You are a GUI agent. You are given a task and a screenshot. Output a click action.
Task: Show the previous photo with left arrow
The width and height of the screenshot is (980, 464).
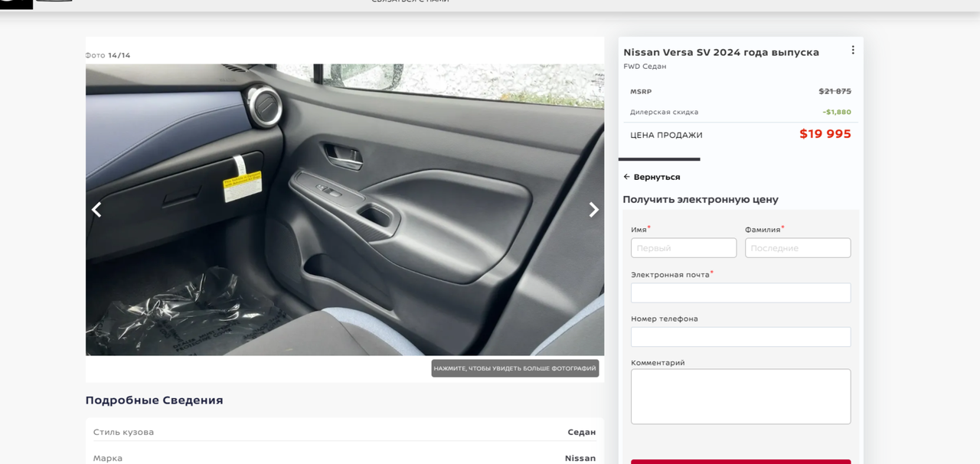(96, 210)
